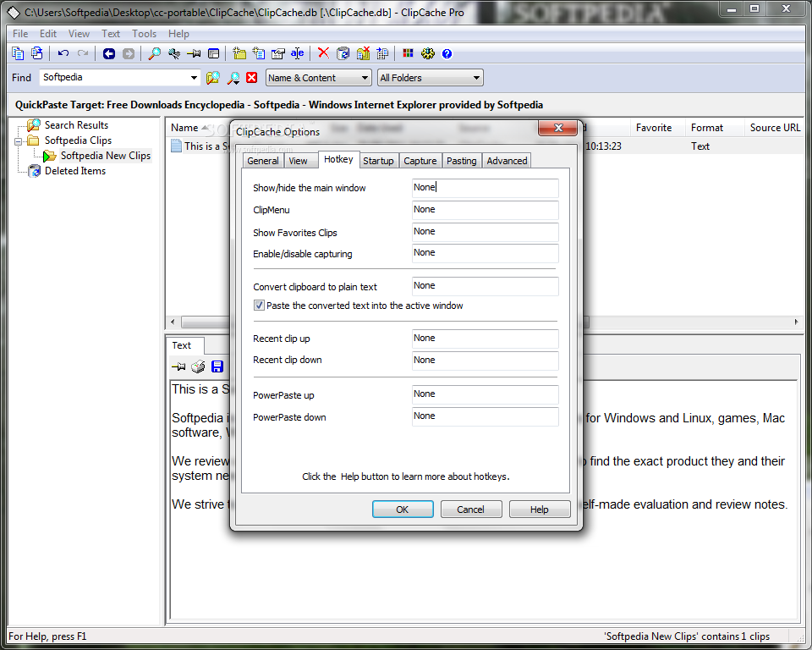Open options via the yellow gear icon
Screen dimensions: 812x650
428,53
